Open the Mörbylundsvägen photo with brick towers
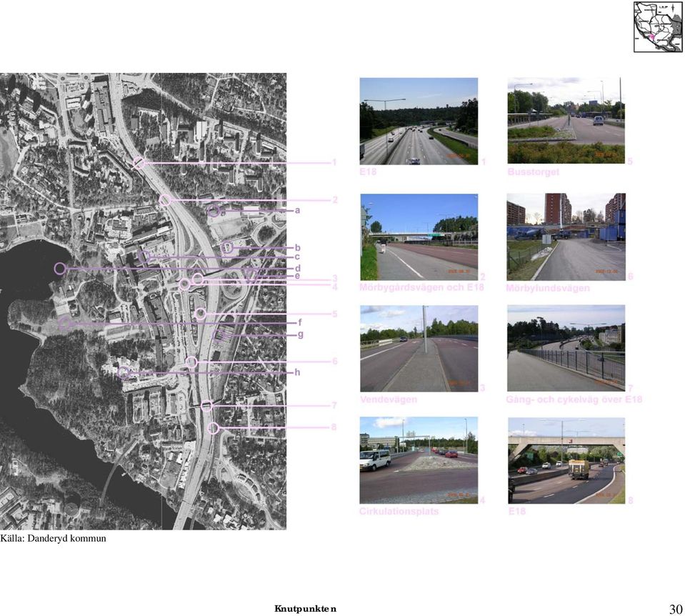 point(566,237)
